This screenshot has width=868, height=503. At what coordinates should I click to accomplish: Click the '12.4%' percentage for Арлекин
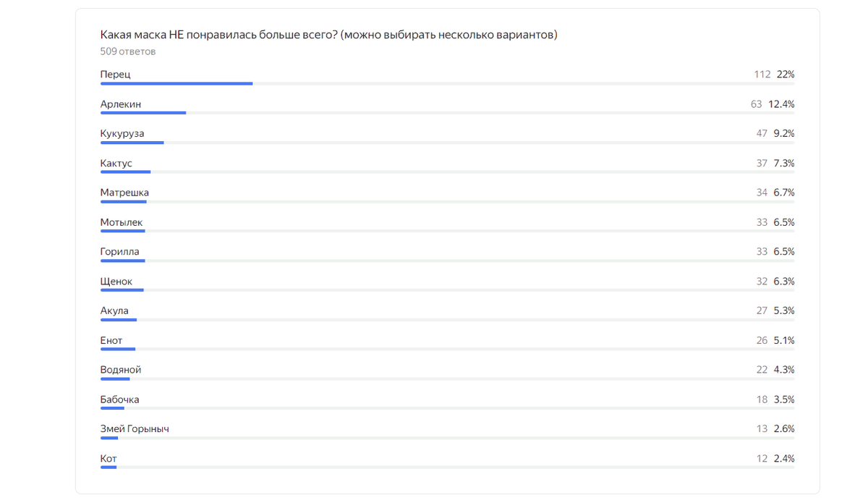tap(781, 104)
